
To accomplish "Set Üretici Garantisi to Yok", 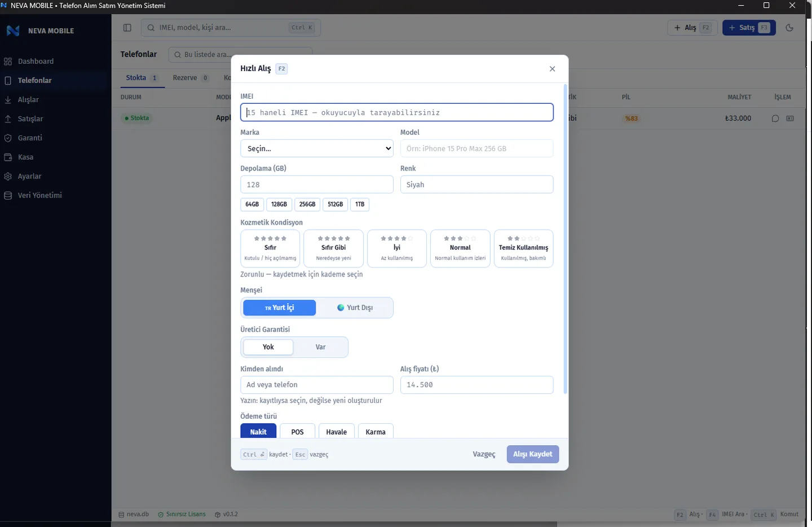I will click(268, 347).
